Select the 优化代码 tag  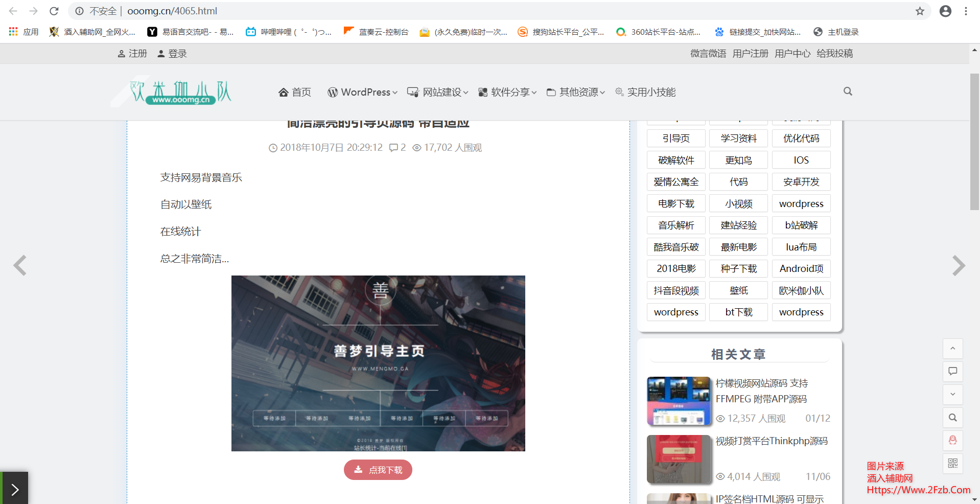coord(801,139)
